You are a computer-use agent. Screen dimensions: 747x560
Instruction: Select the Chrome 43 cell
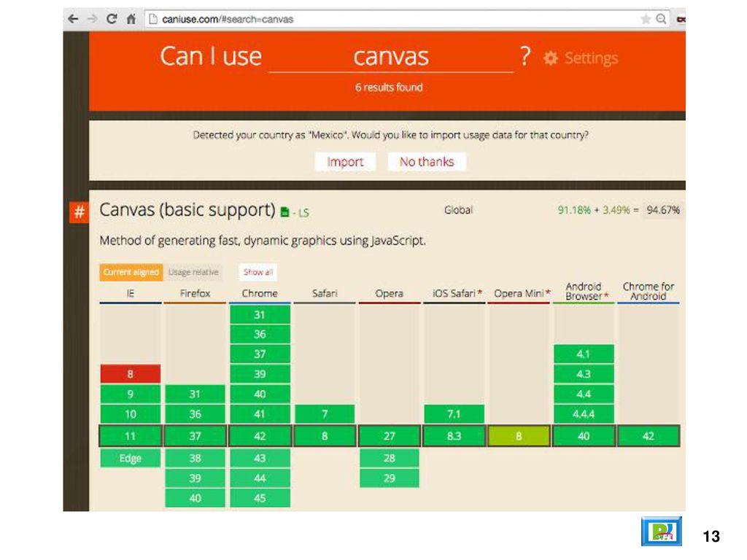pos(260,458)
